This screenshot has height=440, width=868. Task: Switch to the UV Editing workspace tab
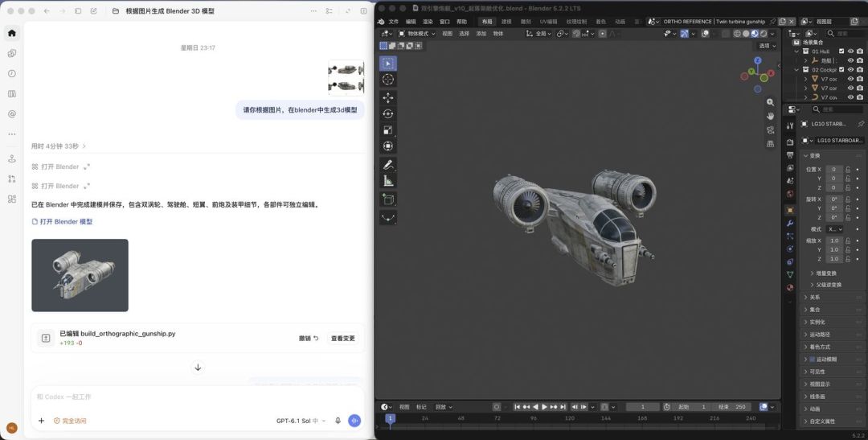click(549, 22)
